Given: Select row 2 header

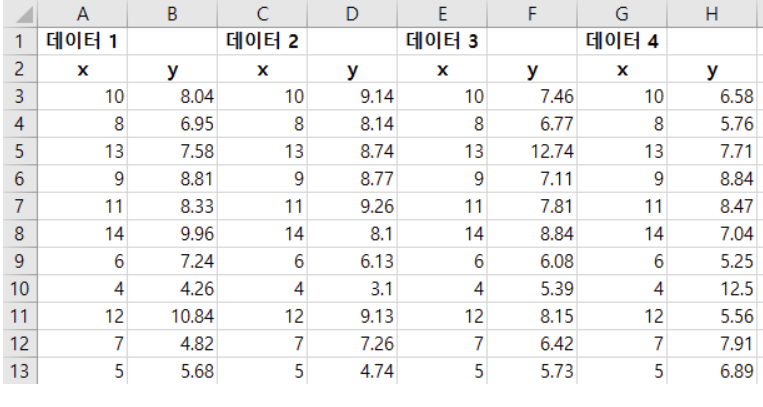Looking at the screenshot, I should click(20, 69).
